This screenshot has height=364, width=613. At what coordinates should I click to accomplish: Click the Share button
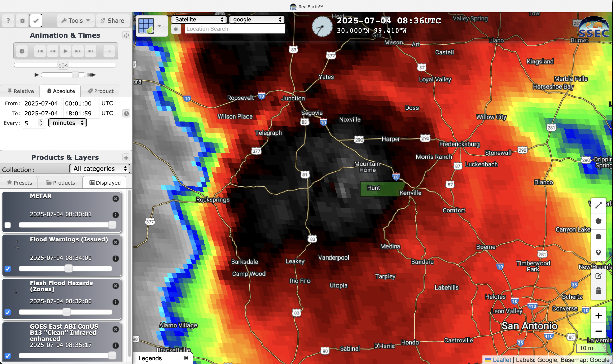[x=113, y=20]
